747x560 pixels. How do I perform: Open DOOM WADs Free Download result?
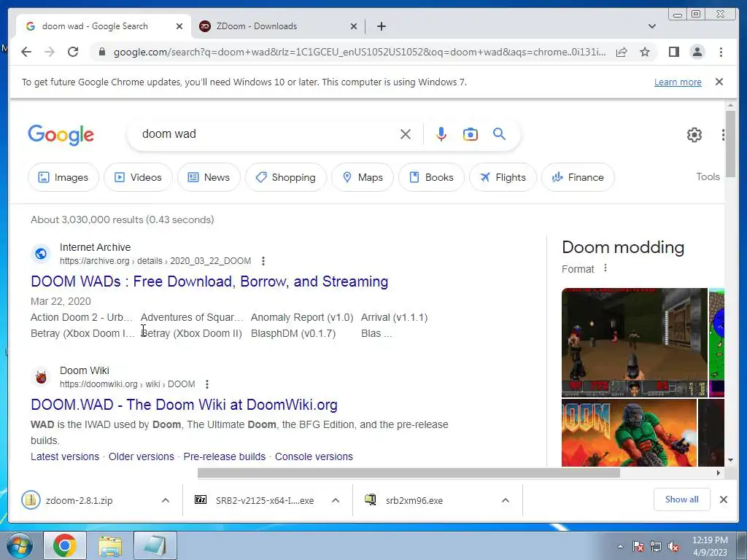pyautogui.click(x=209, y=281)
